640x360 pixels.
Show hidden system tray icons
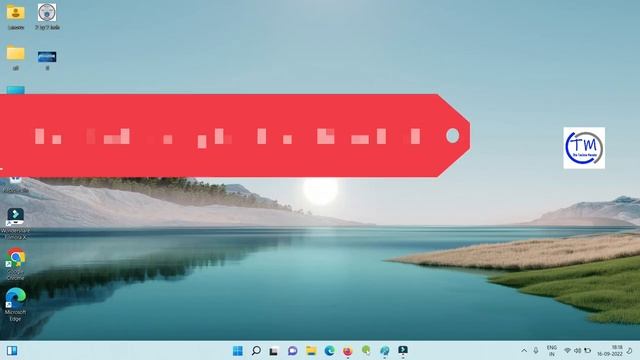(x=524, y=351)
